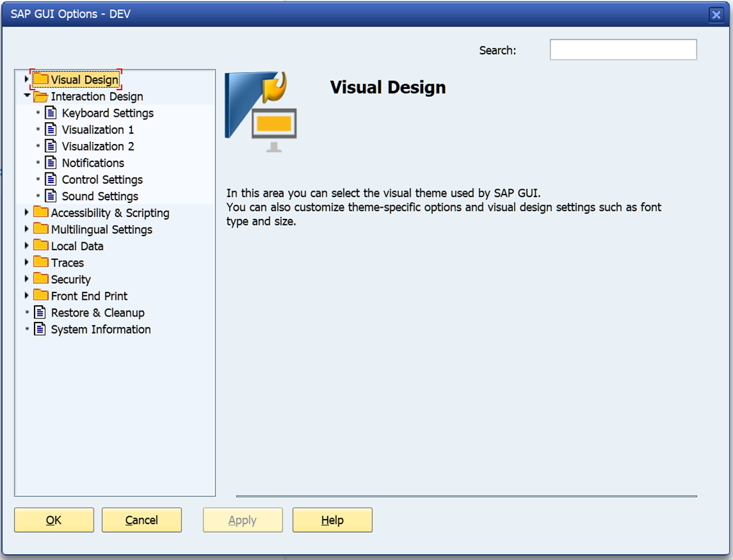Click the Front End Print folder icon
Viewport: 733px width, 560px height.
pos(40,295)
